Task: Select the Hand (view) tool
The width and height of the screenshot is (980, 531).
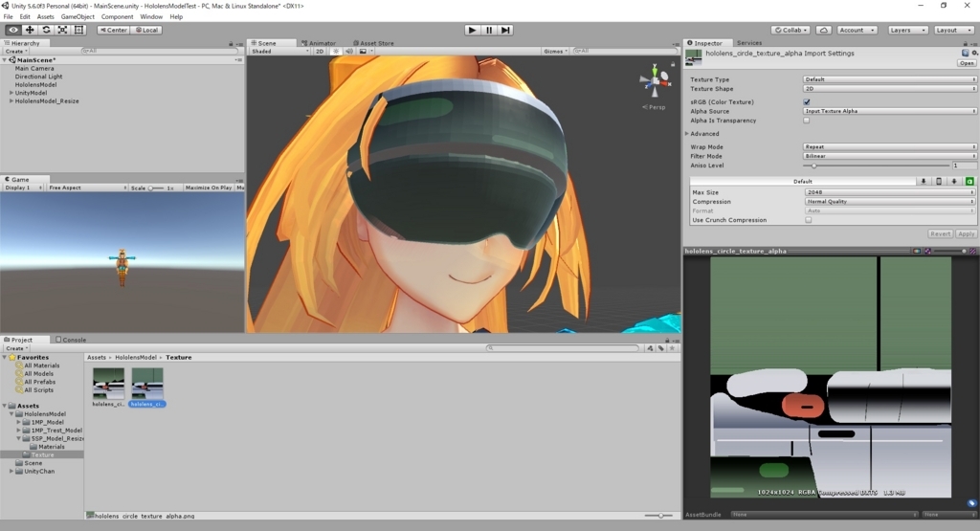Action: [x=12, y=30]
